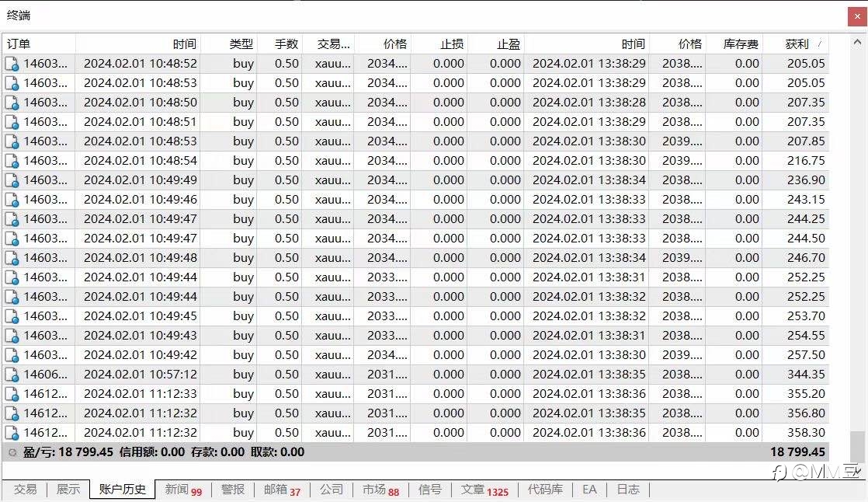Click profit value 358.30
The image size is (868, 502).
pyautogui.click(x=806, y=432)
